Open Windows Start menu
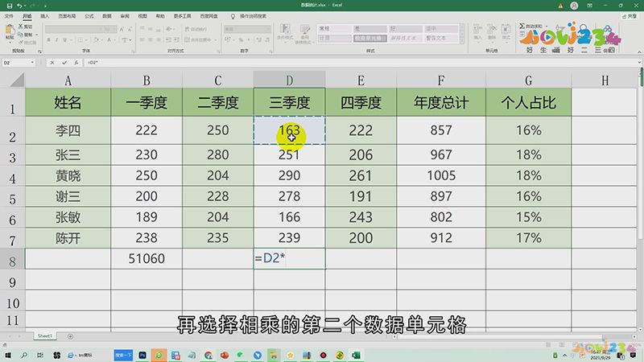The height and width of the screenshot is (362, 644). tap(8, 356)
